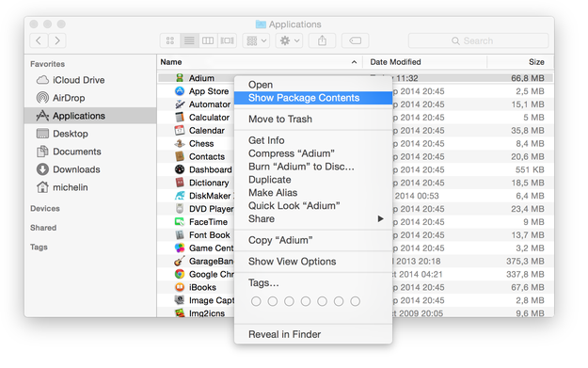Click the last tag color circle
588x368 pixels.
[355, 301]
